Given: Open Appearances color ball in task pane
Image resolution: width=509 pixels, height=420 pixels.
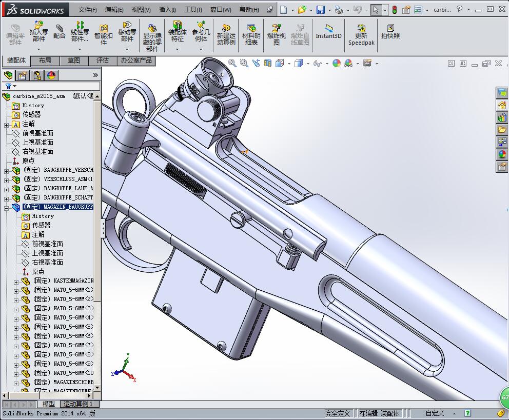Looking at the screenshot, I should point(502,154).
